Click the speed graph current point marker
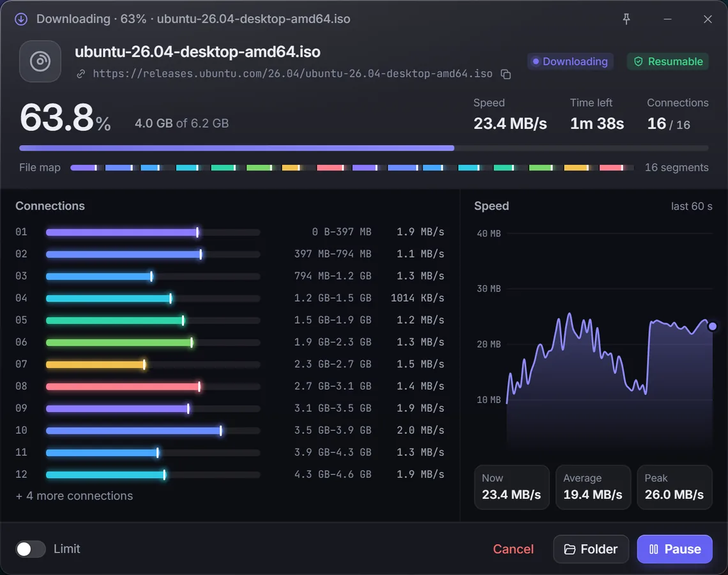 click(x=712, y=326)
